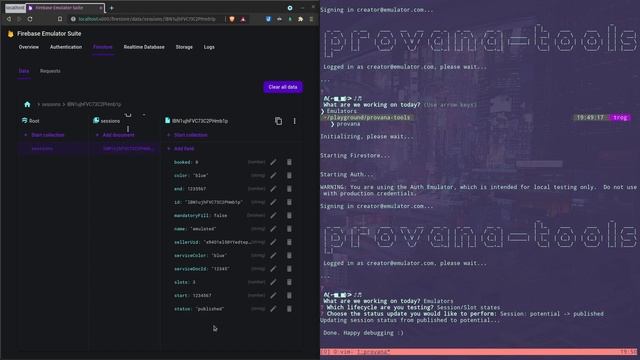Delete the end field
The width and height of the screenshot is (640, 360).
point(289,189)
